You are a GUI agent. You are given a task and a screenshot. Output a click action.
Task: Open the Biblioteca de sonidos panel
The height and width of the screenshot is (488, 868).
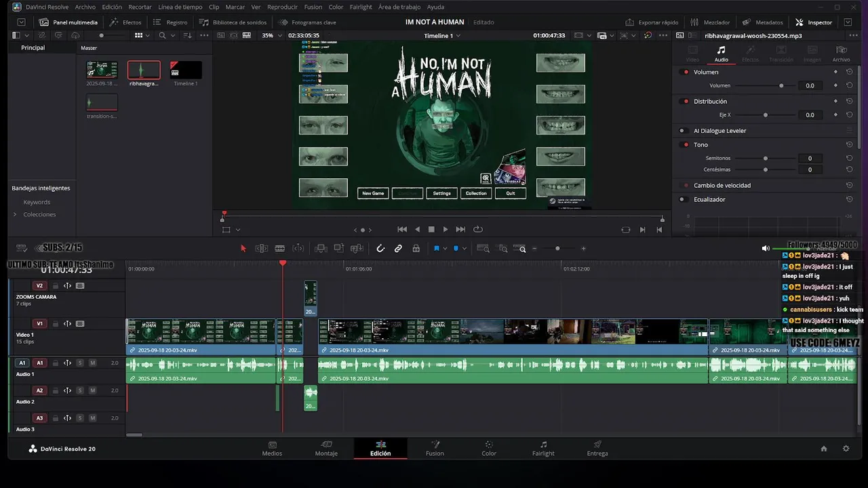233,22
